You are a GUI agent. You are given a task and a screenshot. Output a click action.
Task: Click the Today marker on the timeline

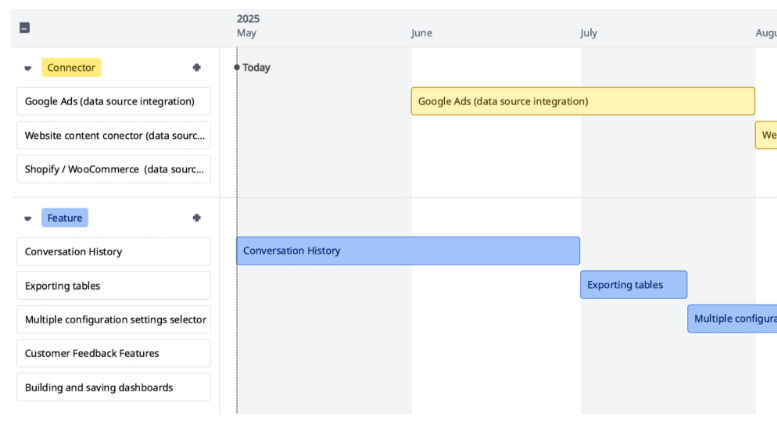point(255,68)
